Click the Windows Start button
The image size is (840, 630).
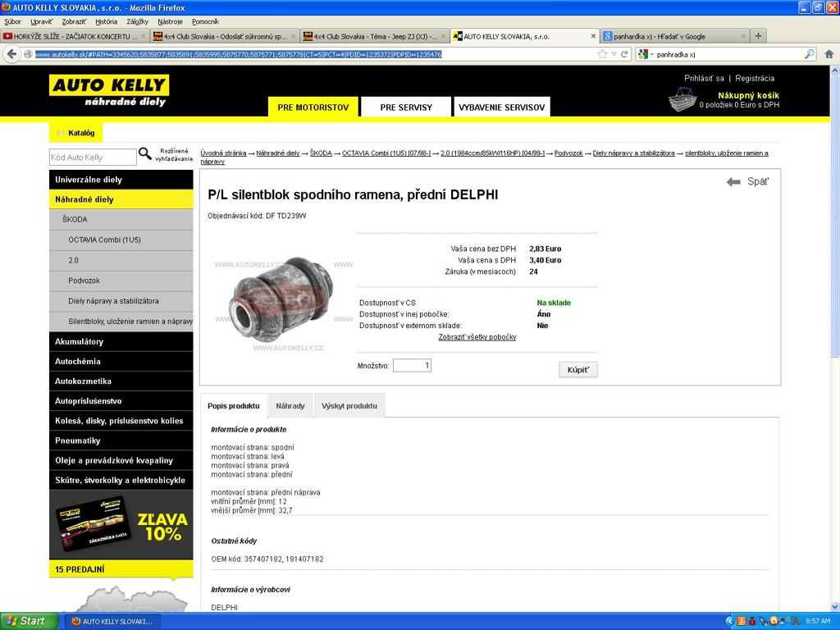click(x=28, y=622)
